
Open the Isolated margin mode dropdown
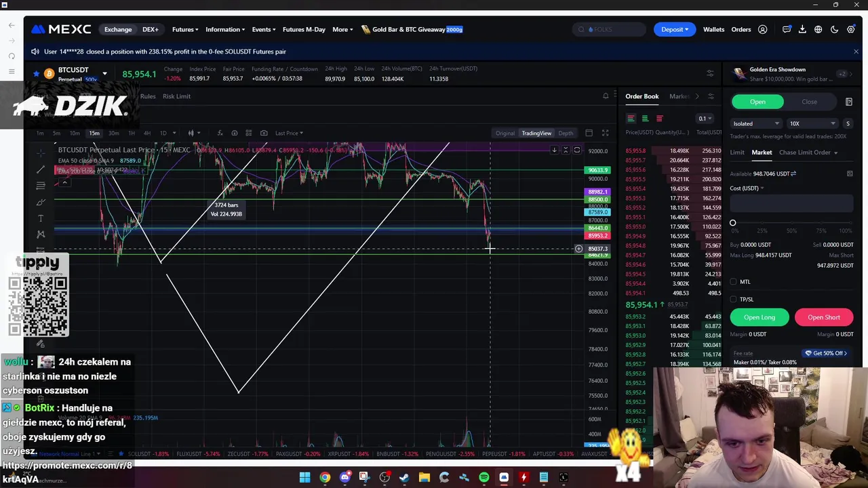(756, 123)
